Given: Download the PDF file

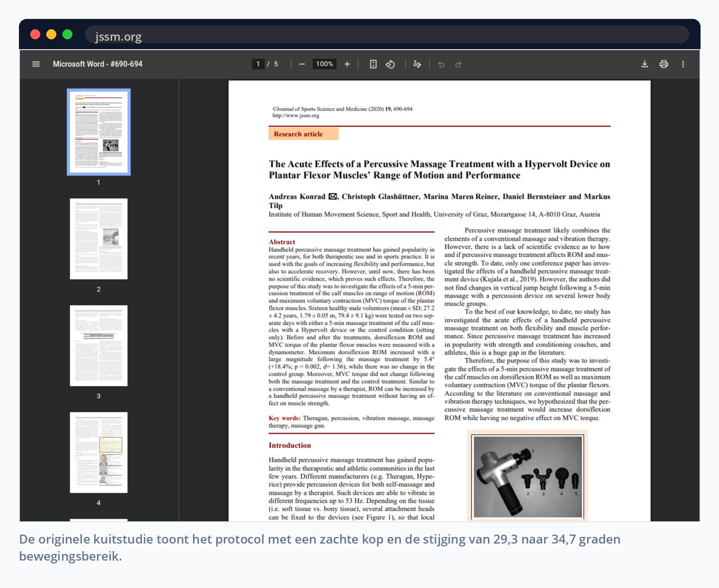Looking at the screenshot, I should click(x=644, y=64).
